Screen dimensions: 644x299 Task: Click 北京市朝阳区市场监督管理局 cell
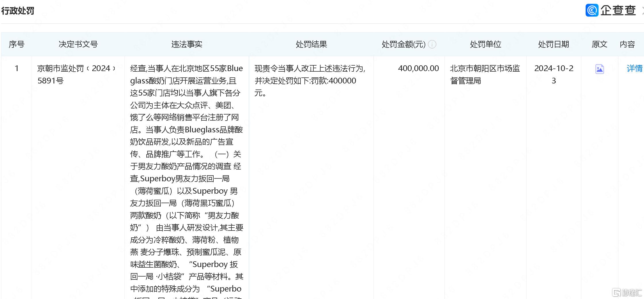coord(485,75)
